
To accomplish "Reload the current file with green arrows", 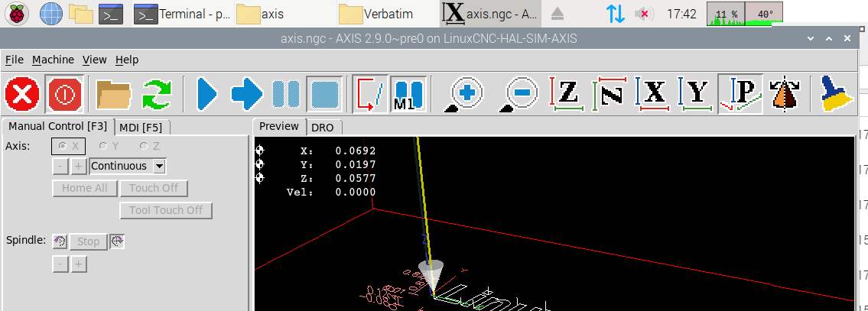I will point(157,93).
